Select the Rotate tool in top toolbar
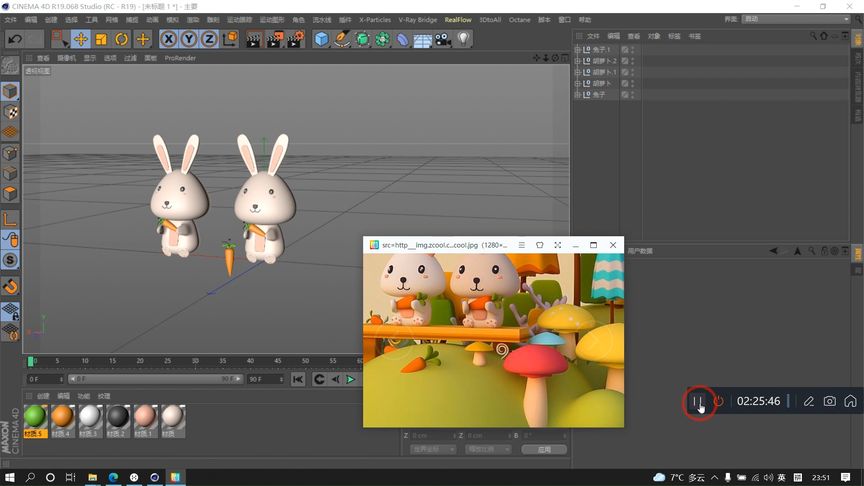This screenshot has width=864, height=486. coord(122,39)
